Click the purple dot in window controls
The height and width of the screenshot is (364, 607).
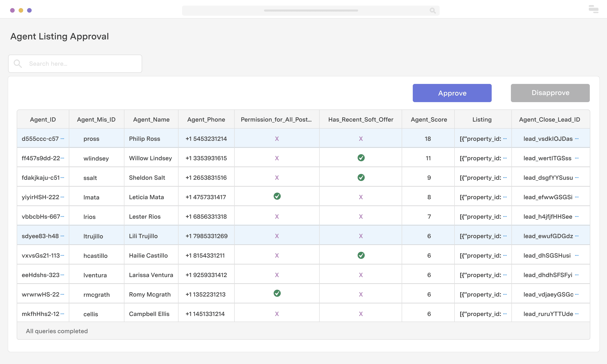pyautogui.click(x=12, y=10)
